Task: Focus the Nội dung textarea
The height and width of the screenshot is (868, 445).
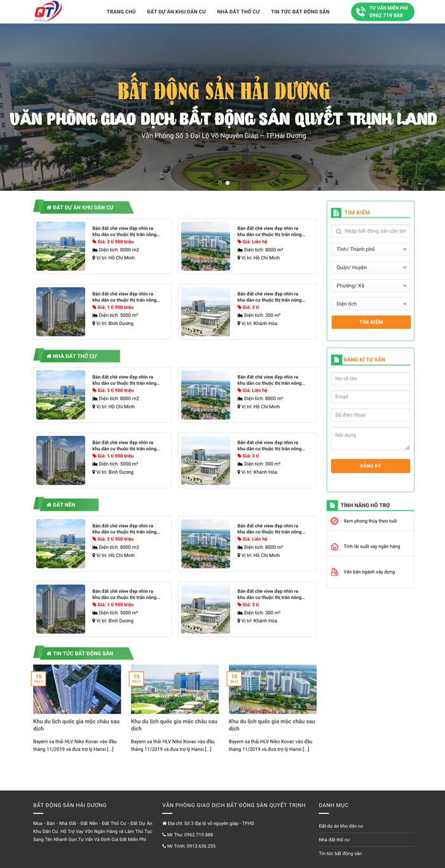Action: [371, 439]
